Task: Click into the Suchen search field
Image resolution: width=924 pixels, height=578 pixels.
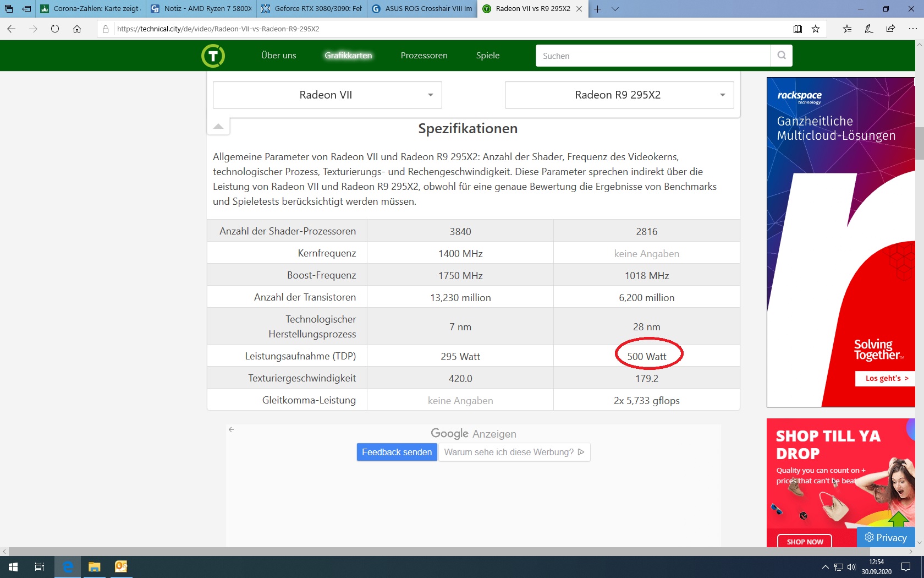Action: pyautogui.click(x=653, y=56)
